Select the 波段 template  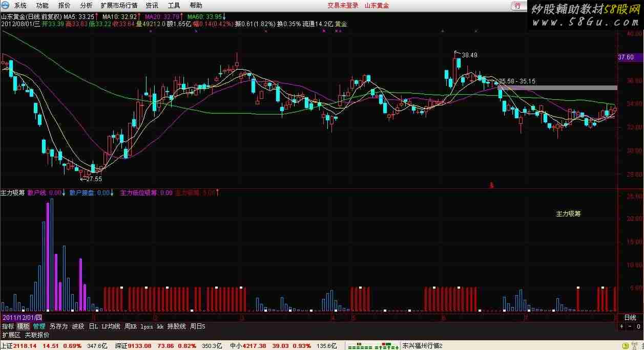pyautogui.click(x=78, y=326)
